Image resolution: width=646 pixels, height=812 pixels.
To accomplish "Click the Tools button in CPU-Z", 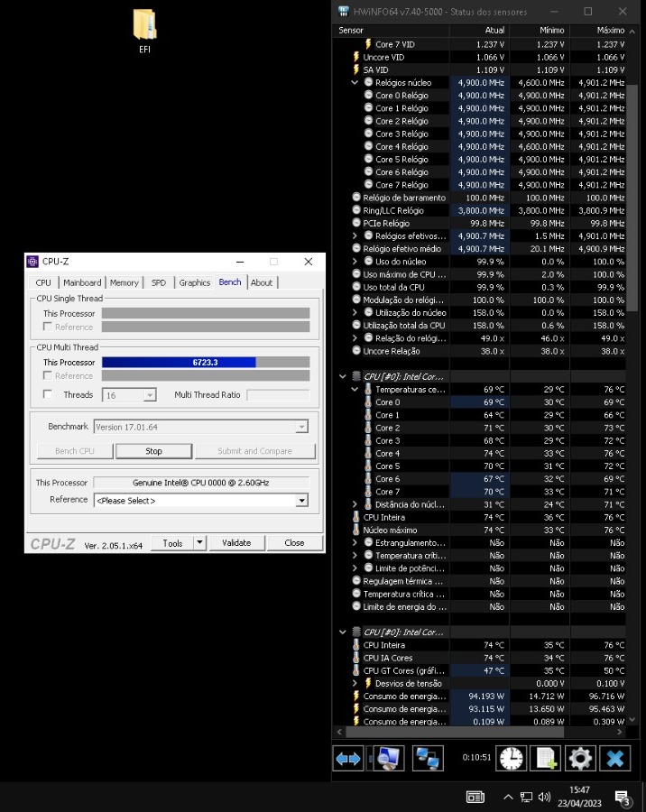I will click(172, 543).
